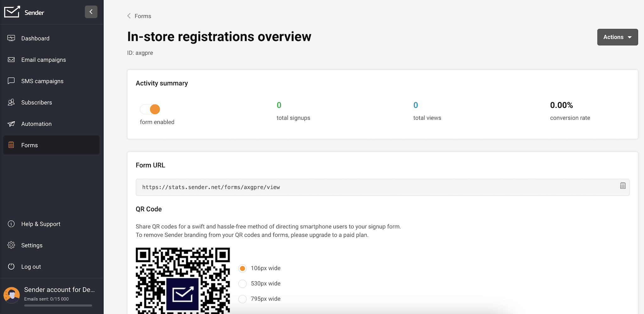Click the emails sent progress bar

click(x=58, y=306)
